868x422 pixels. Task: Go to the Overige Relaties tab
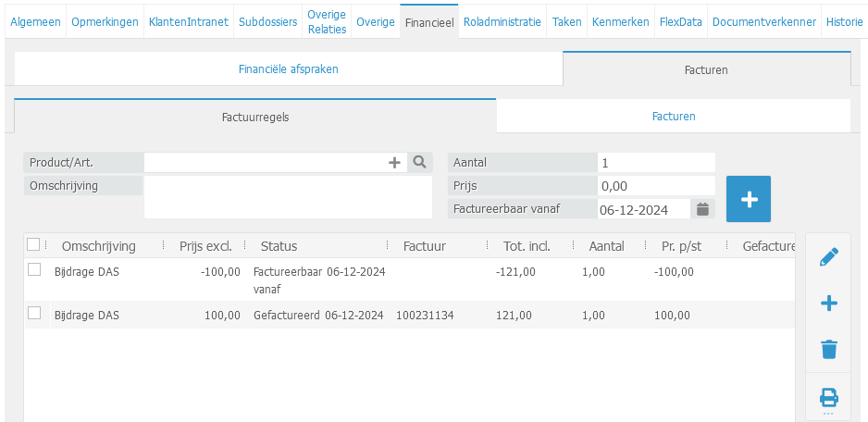coord(327,22)
